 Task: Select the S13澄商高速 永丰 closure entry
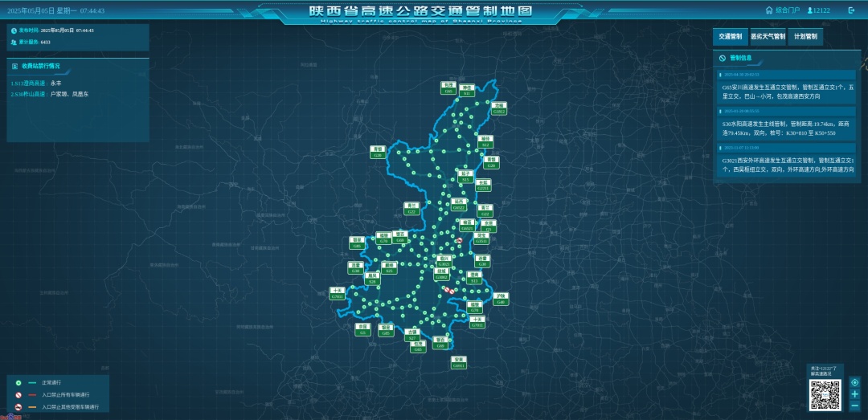pos(36,83)
